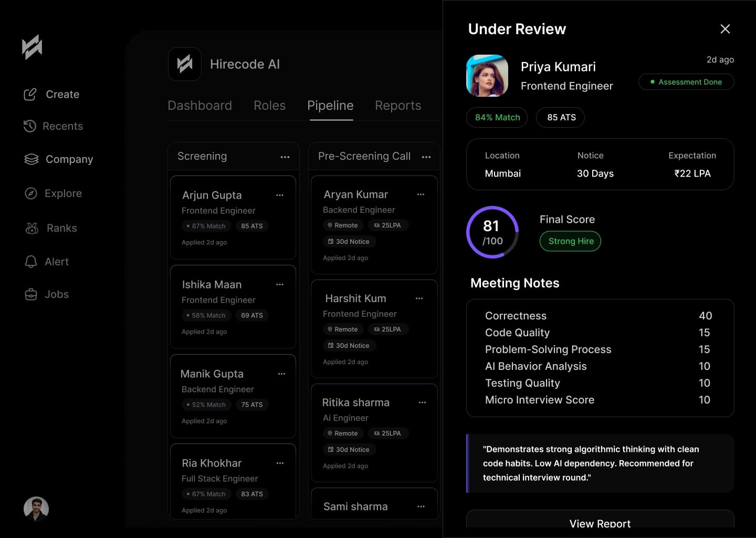Go to Create in the sidebar
The image size is (756, 538).
(x=52, y=95)
